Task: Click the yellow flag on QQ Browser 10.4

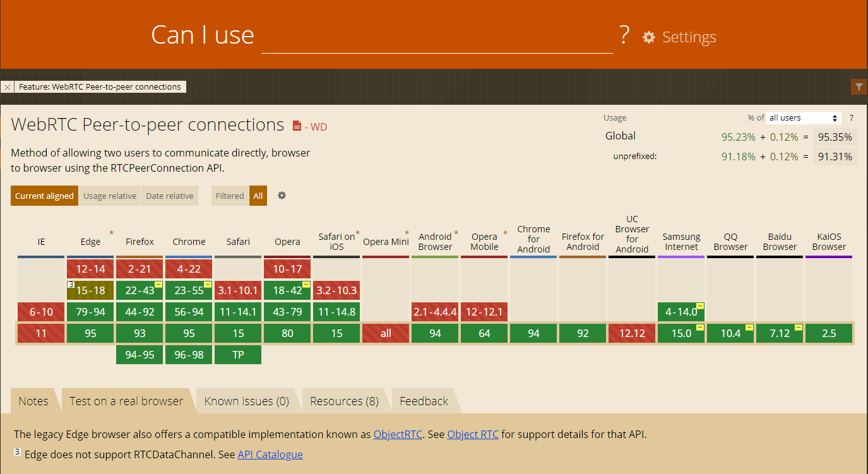Action: tap(749, 328)
